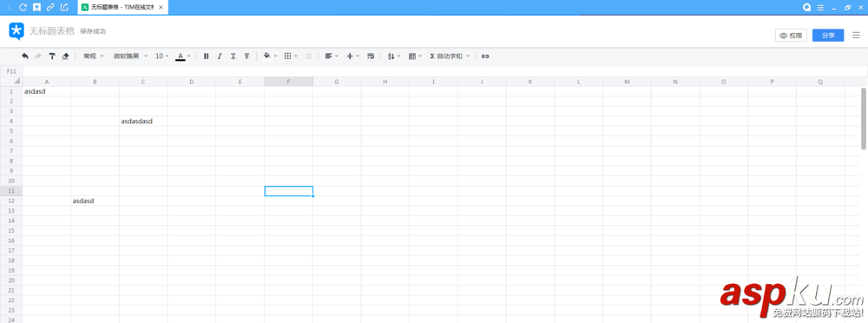Toggle strikethrough text formatting
This screenshot has height=323, width=868.
click(x=247, y=56)
